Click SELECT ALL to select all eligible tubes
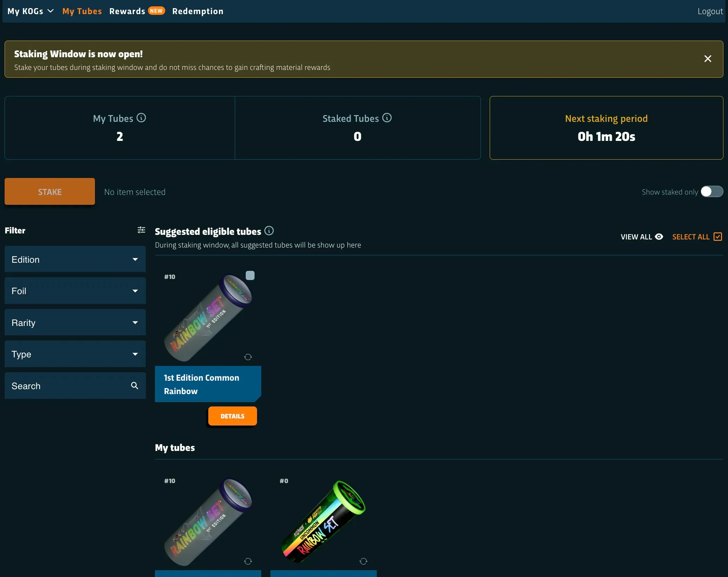 point(691,237)
